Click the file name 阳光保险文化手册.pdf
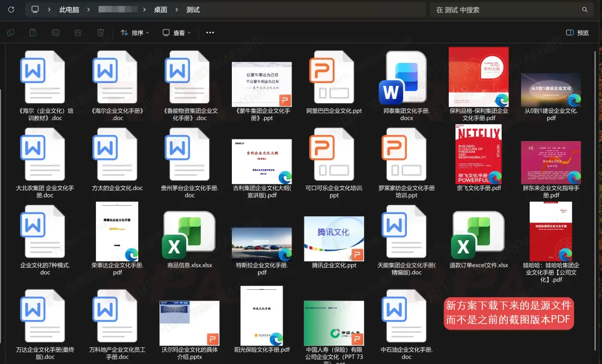This screenshot has width=602, height=364. pos(262,350)
